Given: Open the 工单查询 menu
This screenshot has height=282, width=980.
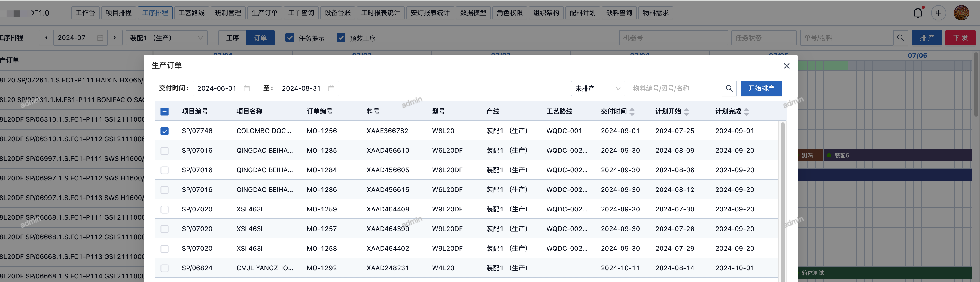Looking at the screenshot, I should click(301, 13).
